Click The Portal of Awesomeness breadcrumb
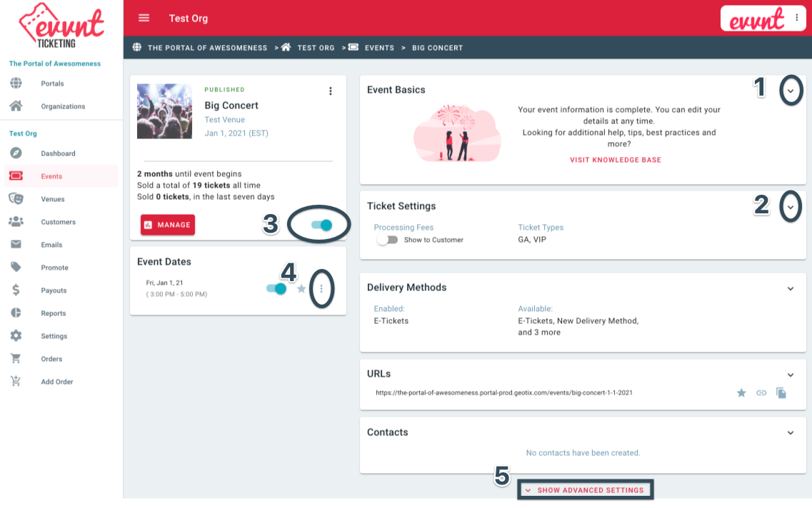812x508 pixels. click(x=207, y=48)
